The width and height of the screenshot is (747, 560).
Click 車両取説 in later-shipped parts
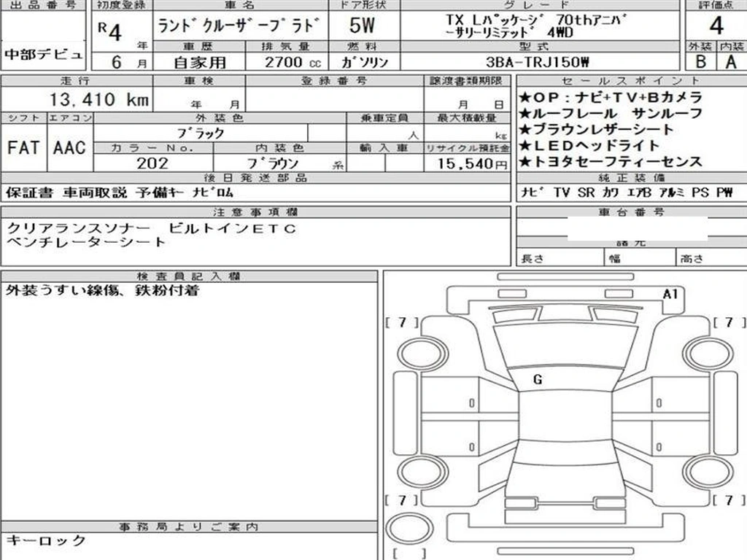pyautogui.click(x=95, y=192)
